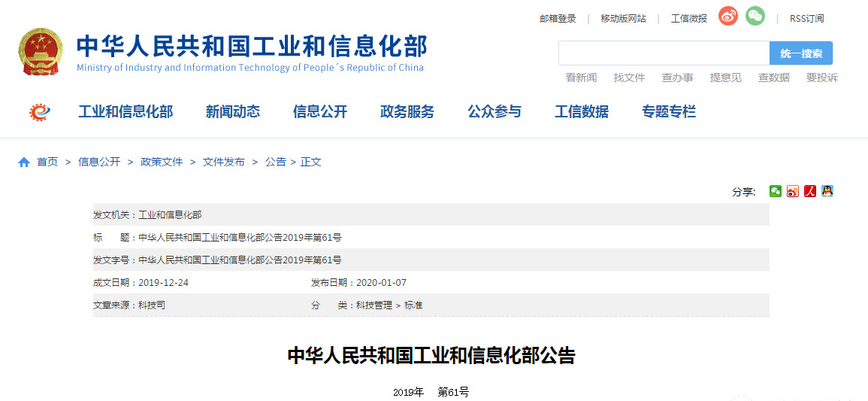Viewport: 868px width, 401px height.
Task: Click the 找文件 quick link under search
Action: pyautogui.click(x=629, y=77)
